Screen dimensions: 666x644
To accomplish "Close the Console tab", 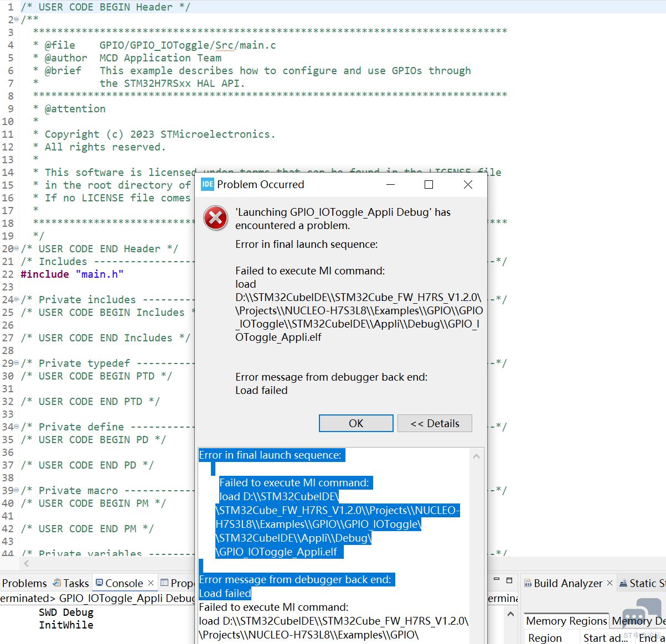I will pyautogui.click(x=151, y=583).
